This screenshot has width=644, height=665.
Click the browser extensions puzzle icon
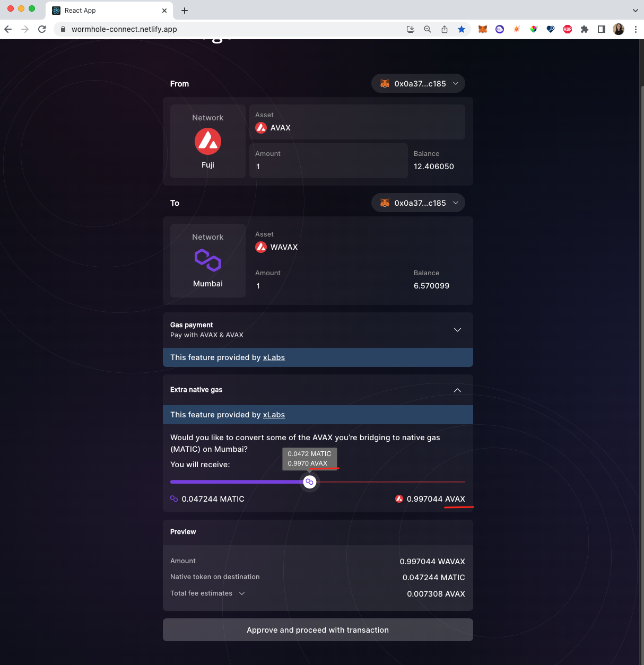(x=585, y=29)
